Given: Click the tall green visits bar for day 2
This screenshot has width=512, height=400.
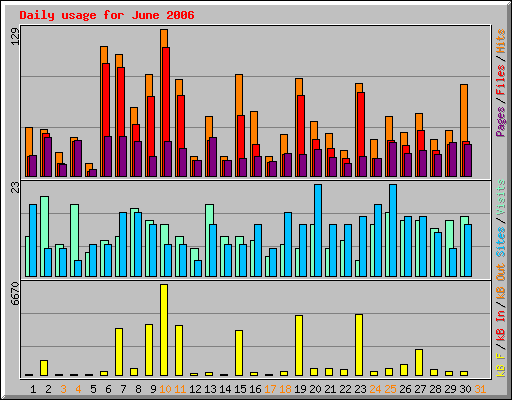Looking at the screenshot, I should 45,222.
